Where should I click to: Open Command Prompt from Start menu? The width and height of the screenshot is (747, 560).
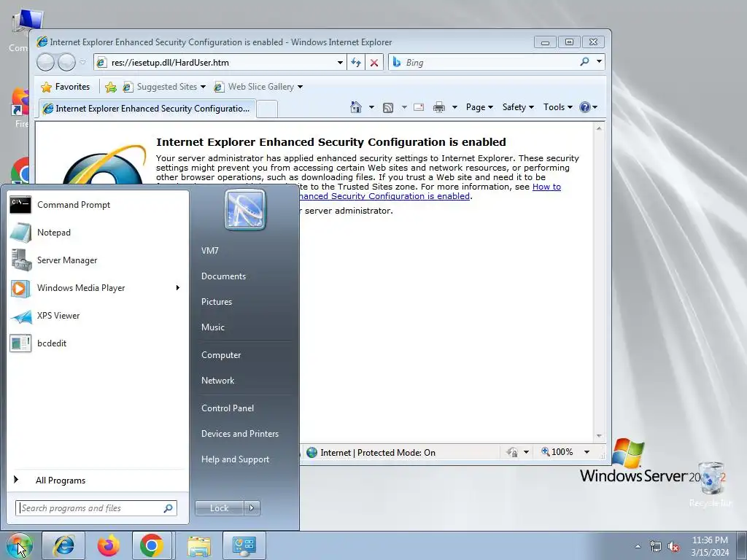[98, 205]
